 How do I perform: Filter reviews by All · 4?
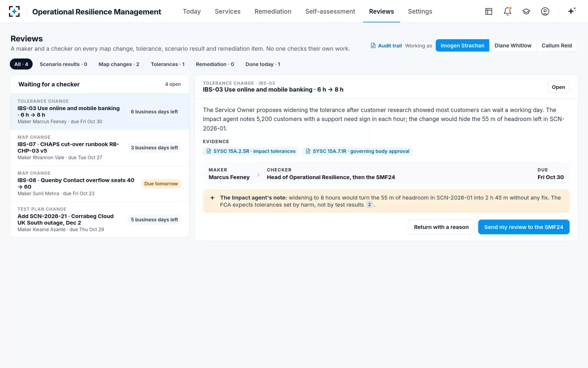21,64
